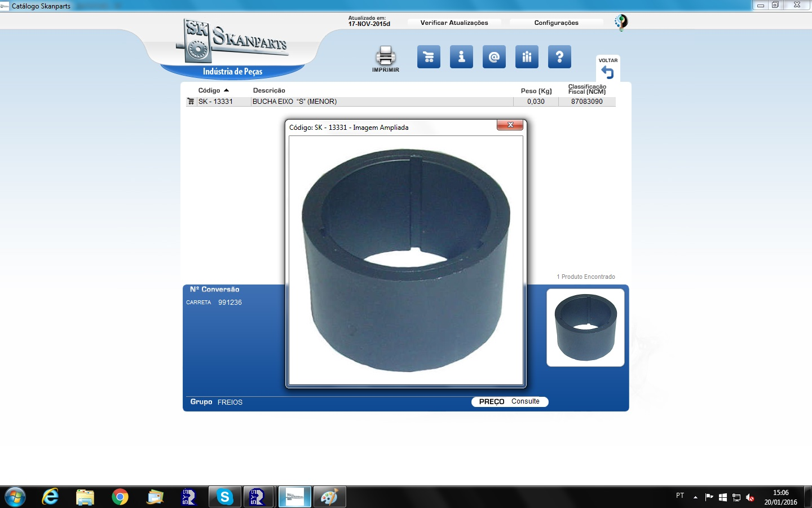Screen dimensions: 812x508
Task: Open the email '@' contact icon
Action: point(494,57)
